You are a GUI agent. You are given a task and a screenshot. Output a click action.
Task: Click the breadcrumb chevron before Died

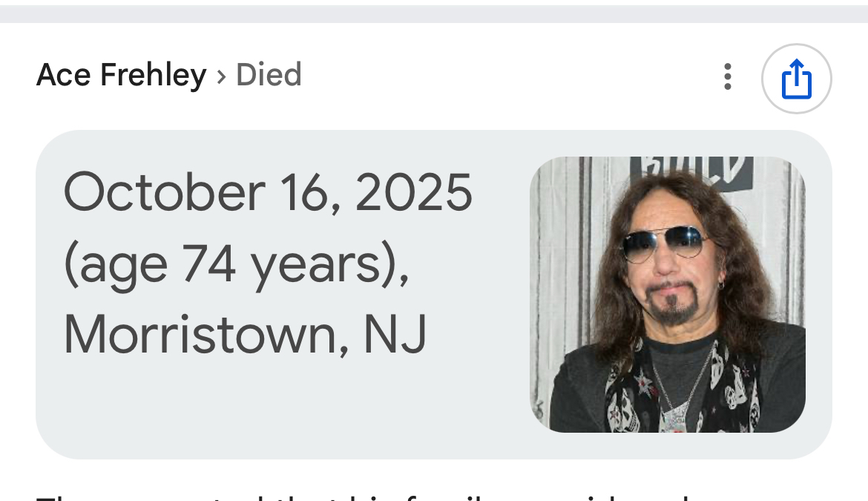coord(221,76)
